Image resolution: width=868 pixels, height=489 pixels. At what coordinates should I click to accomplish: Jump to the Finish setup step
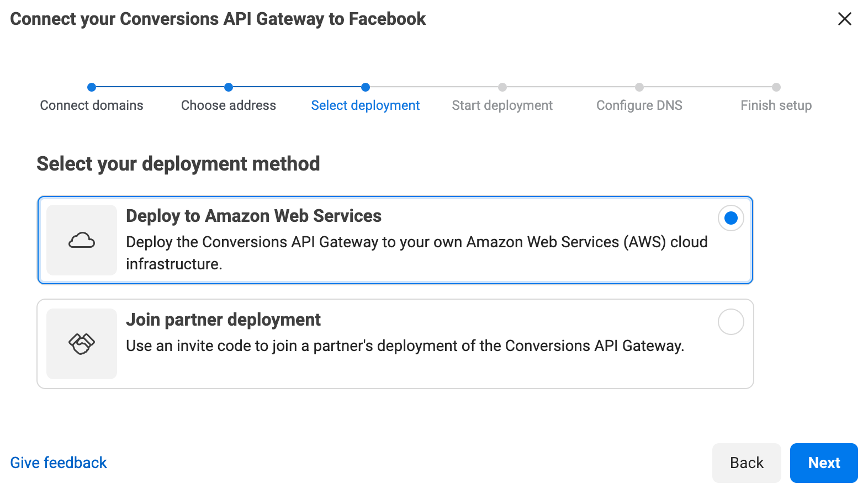[x=776, y=105]
